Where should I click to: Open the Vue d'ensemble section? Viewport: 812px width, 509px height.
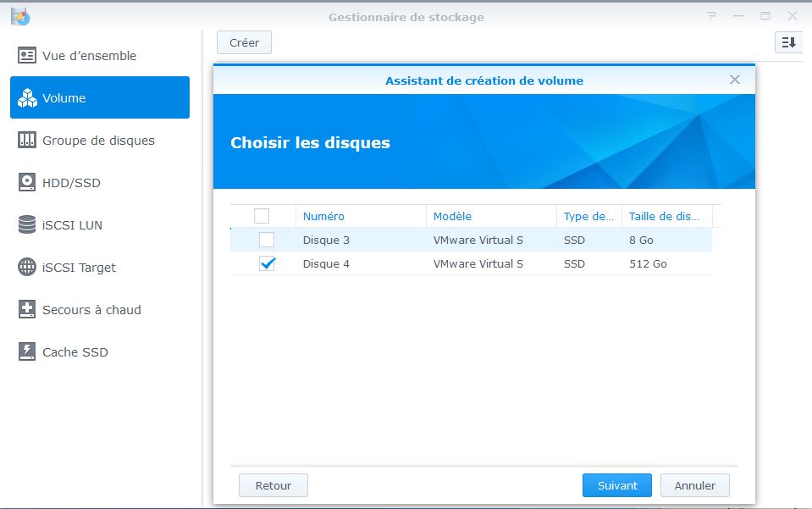pyautogui.click(x=100, y=55)
